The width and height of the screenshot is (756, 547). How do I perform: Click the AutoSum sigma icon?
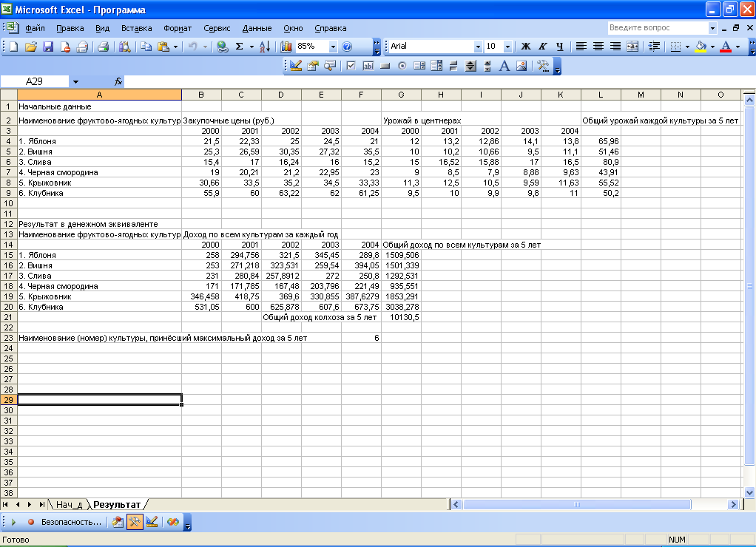(239, 47)
